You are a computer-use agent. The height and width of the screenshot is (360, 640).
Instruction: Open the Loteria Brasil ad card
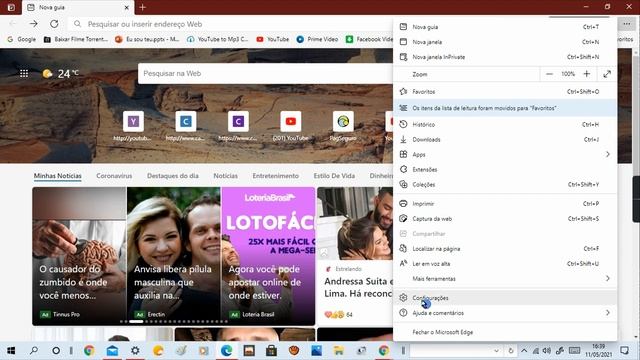(x=268, y=256)
